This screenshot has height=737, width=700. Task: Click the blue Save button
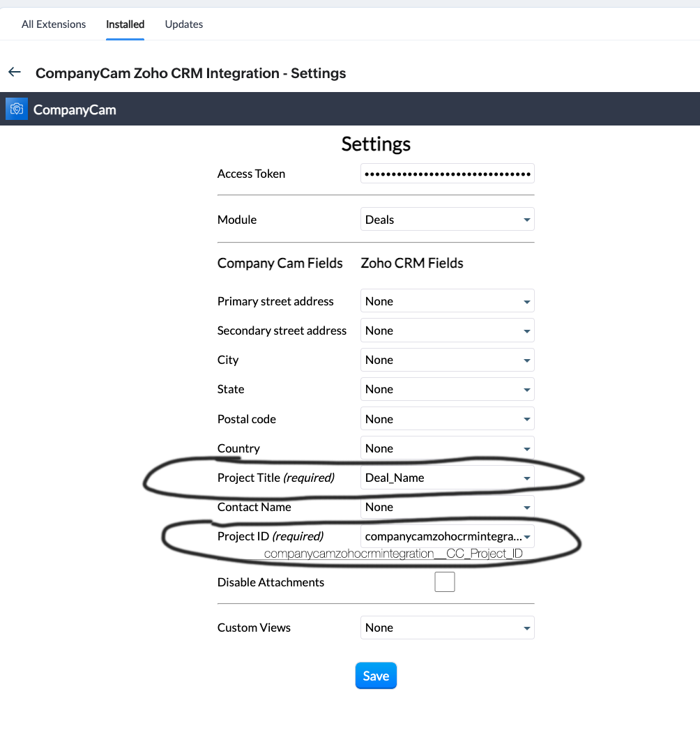tap(376, 676)
